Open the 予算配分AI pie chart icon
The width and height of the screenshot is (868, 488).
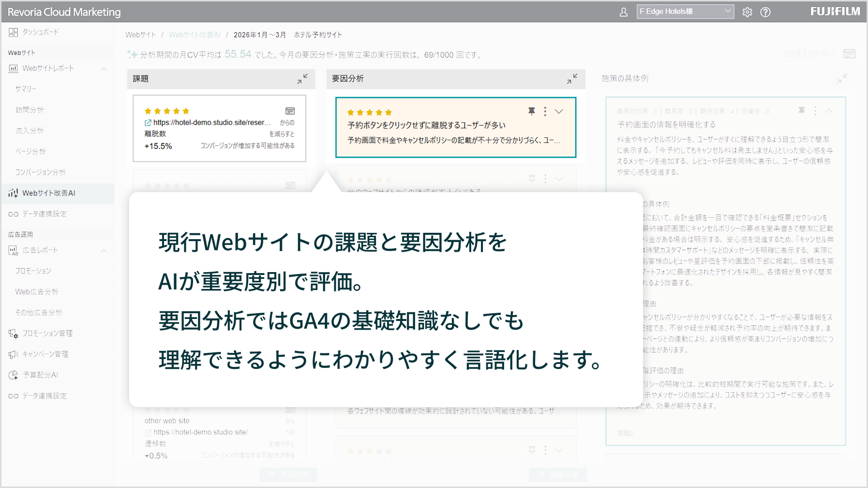pos(13,375)
